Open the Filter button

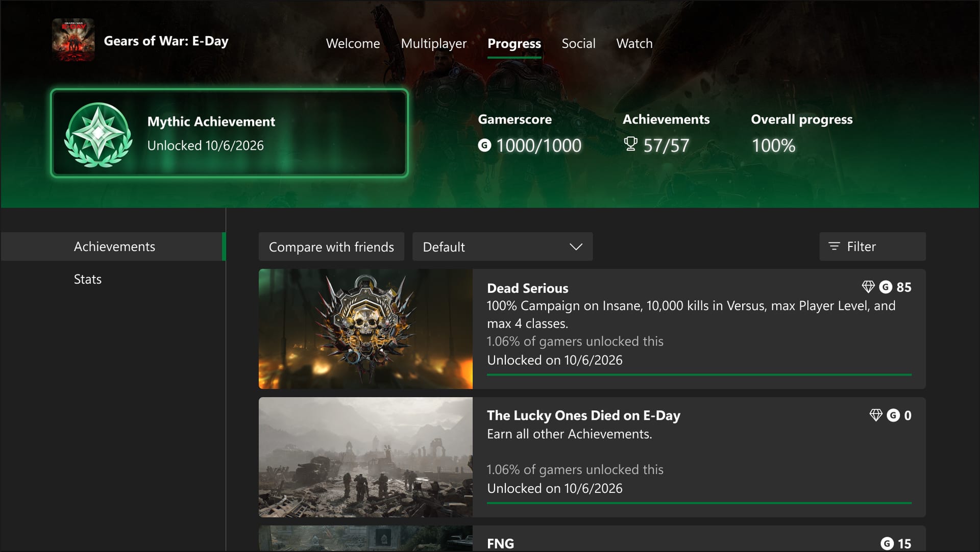872,246
